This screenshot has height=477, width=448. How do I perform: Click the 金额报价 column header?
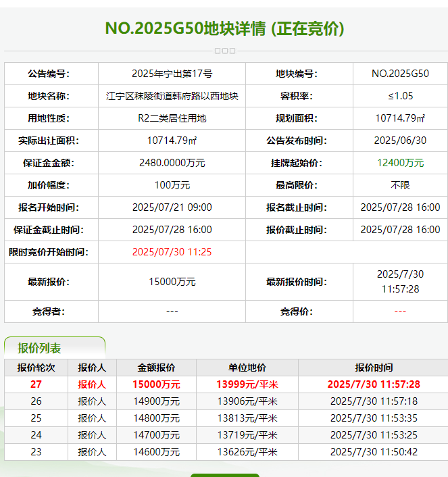(x=156, y=368)
